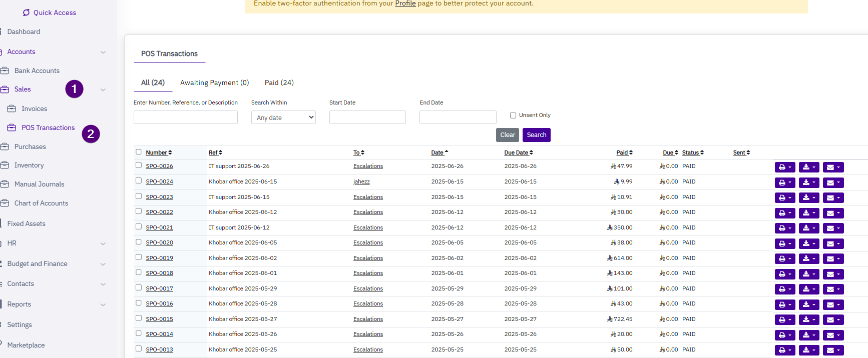The image size is (868, 358).
Task: Click the download icon for SPO-0014
Action: pos(808,335)
